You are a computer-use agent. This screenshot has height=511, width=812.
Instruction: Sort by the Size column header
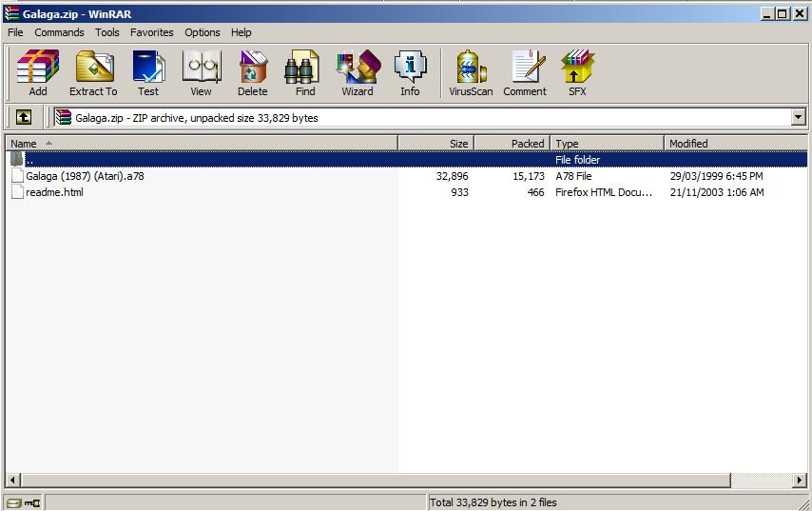pyautogui.click(x=436, y=143)
